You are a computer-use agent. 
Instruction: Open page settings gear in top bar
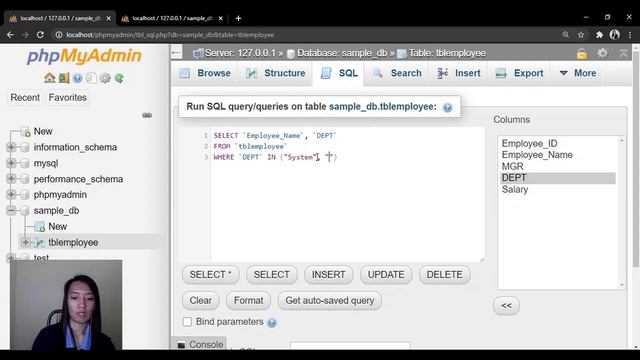(x=602, y=53)
